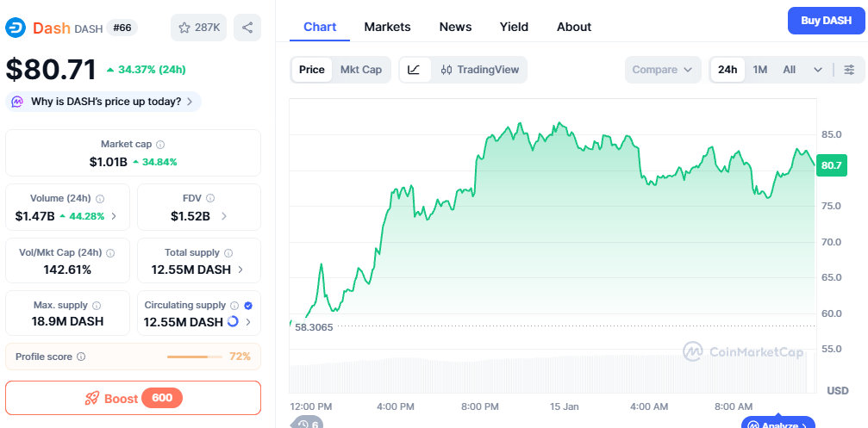Click Vol/Mkt Cap (24h) info icon
This screenshot has height=428, width=868.
tap(110, 252)
